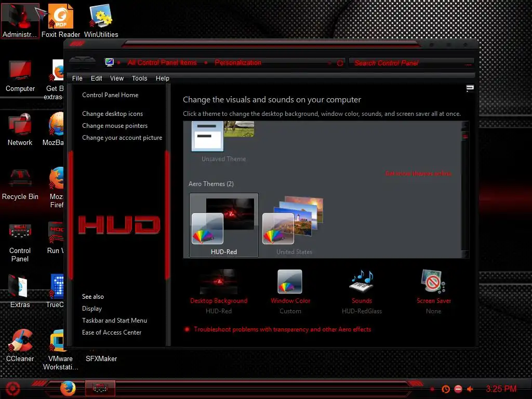Click Troubleshoot problems with transparency link
This screenshot has width=532, height=399.
(282, 329)
